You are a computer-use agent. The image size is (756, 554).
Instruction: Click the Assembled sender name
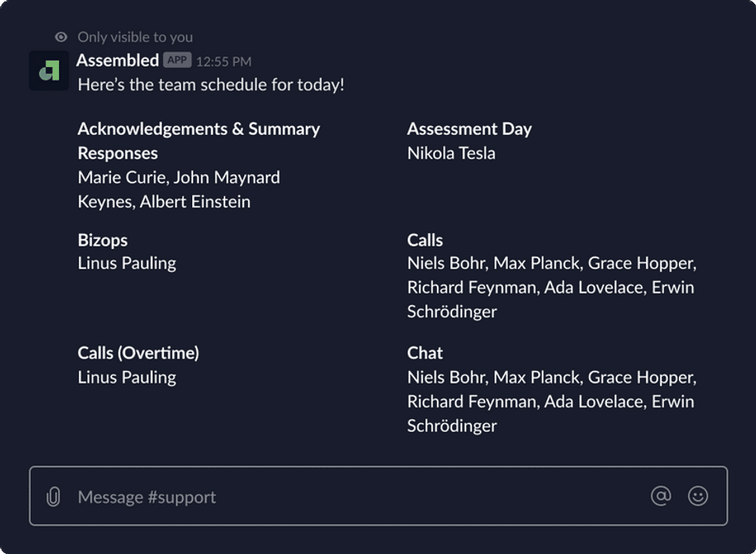click(x=117, y=60)
